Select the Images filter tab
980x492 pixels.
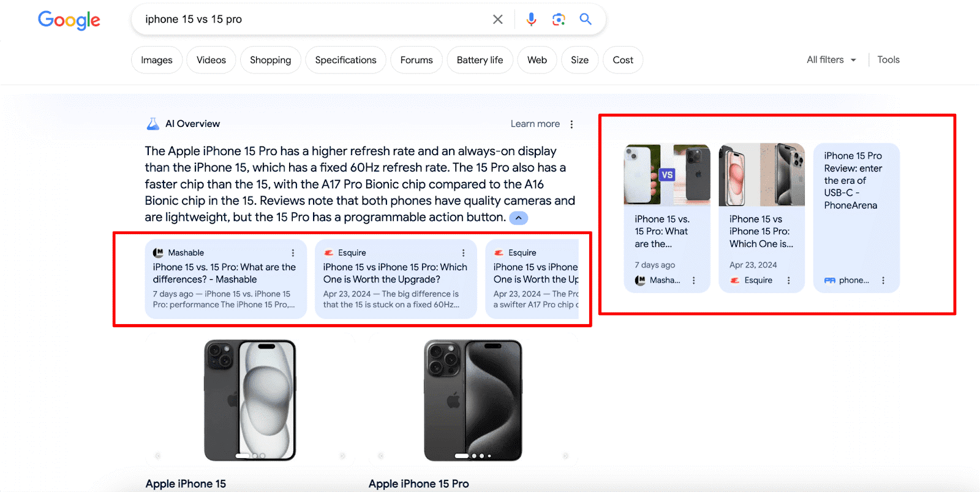pos(157,60)
